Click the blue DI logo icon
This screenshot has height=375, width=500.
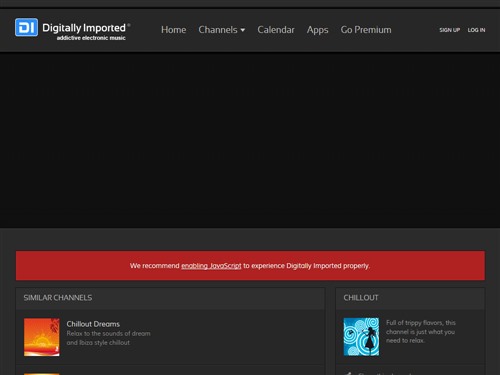coord(26,27)
